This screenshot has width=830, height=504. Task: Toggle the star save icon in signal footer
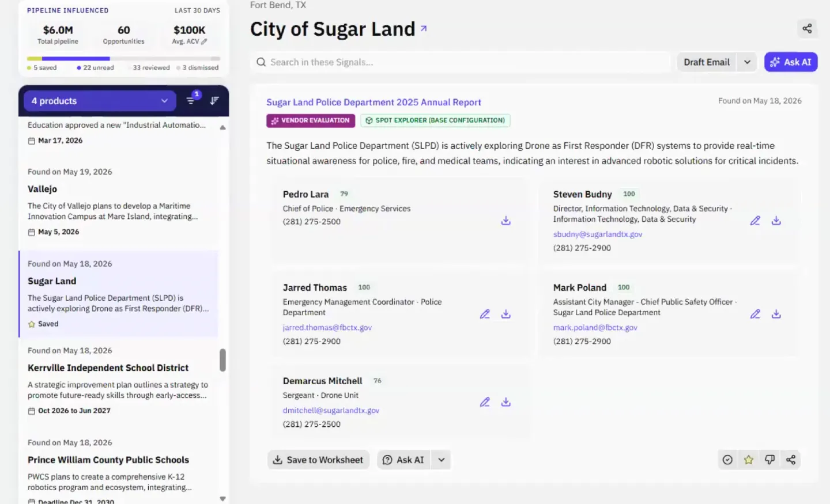tap(749, 460)
